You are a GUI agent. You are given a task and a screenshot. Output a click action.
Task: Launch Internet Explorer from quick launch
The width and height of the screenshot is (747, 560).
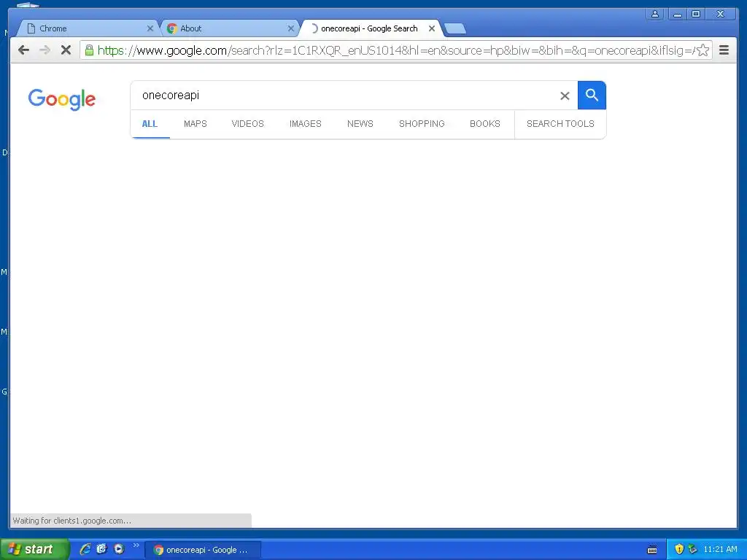pyautogui.click(x=85, y=549)
